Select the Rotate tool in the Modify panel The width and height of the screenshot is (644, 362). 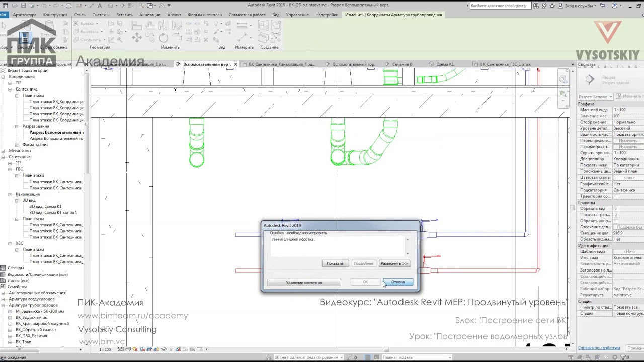(x=164, y=38)
